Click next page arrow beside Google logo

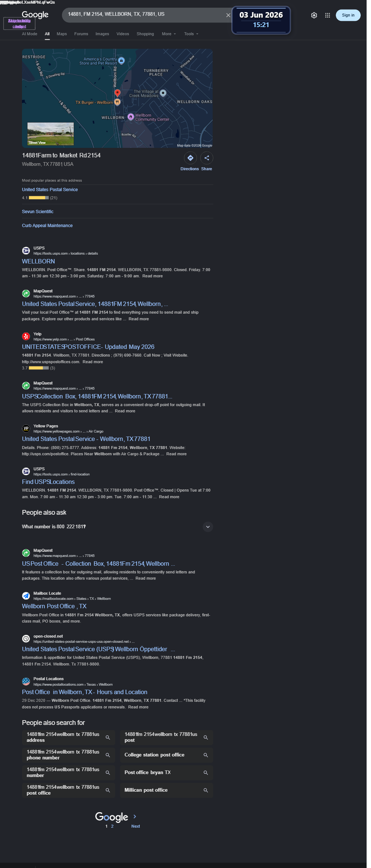(135, 816)
